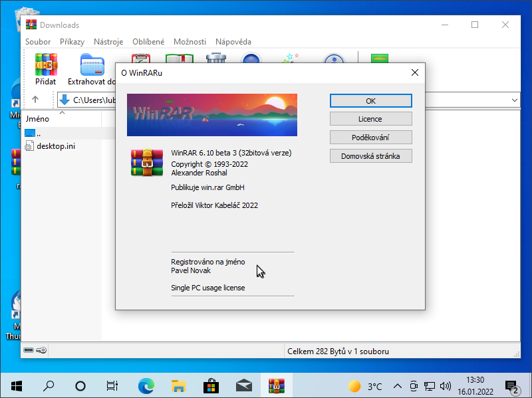Confirm dialog with OK button
Viewport: 532px width, 398px height.
point(371,101)
